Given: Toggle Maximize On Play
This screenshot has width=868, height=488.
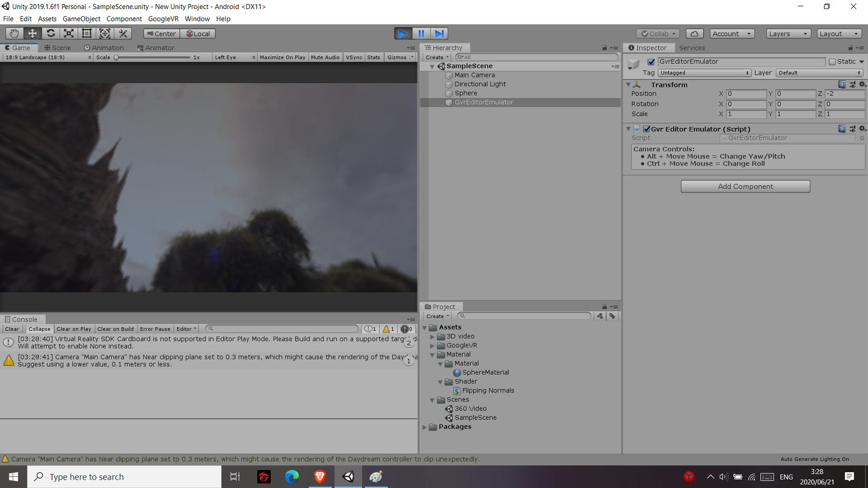Looking at the screenshot, I should 282,57.
